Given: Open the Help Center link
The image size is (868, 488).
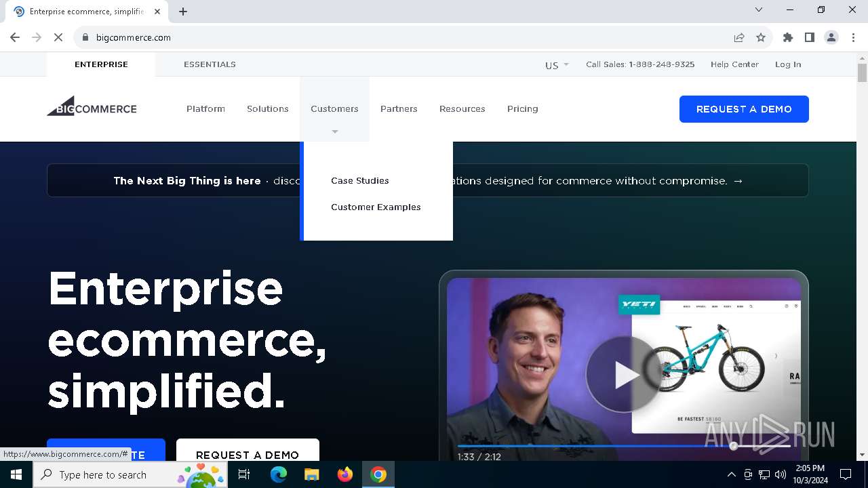Looking at the screenshot, I should tap(734, 64).
